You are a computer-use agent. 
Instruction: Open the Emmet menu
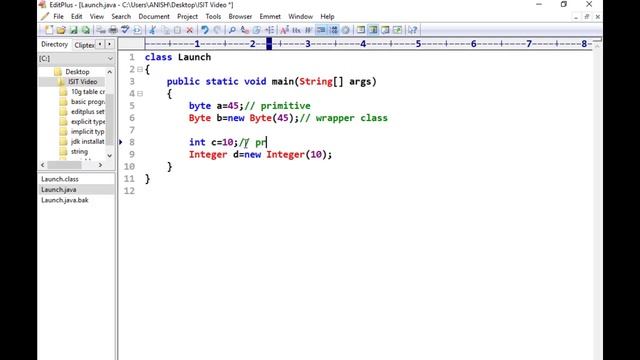point(270,17)
